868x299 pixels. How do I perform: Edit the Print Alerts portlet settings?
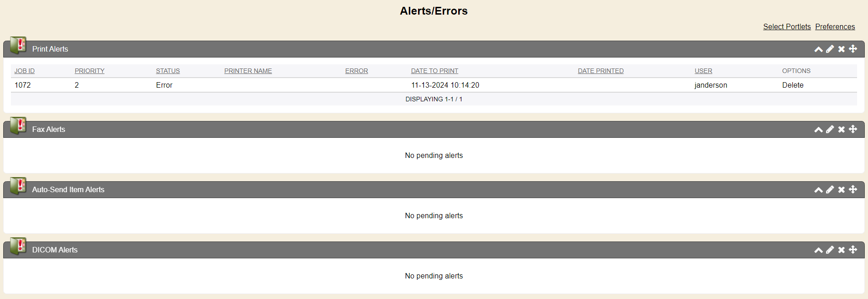click(830, 49)
